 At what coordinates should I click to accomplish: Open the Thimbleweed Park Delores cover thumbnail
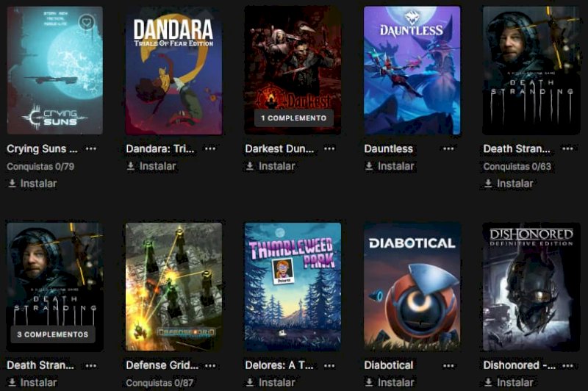tap(293, 287)
